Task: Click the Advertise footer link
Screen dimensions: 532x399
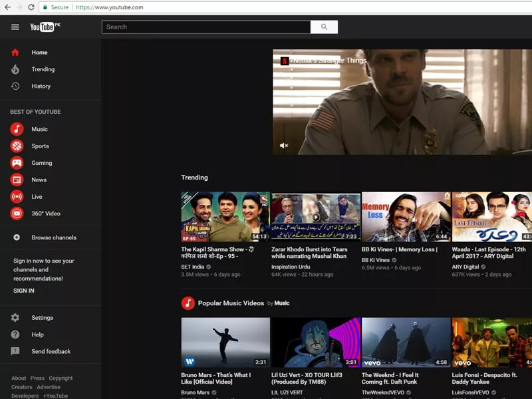Action: (49, 387)
